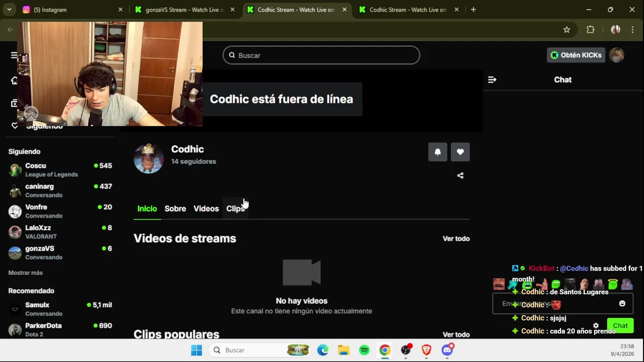
Task: Switch to the gonzaVS Stream browser tab
Action: (184, 10)
